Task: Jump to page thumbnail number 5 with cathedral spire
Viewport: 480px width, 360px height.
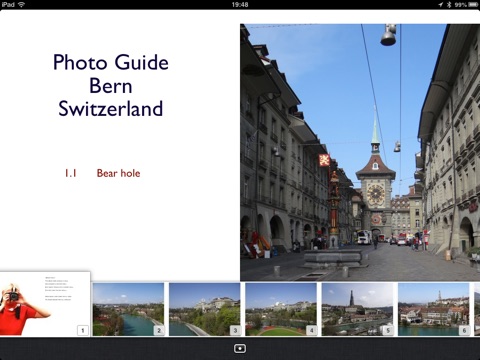Action: pyautogui.click(x=357, y=309)
